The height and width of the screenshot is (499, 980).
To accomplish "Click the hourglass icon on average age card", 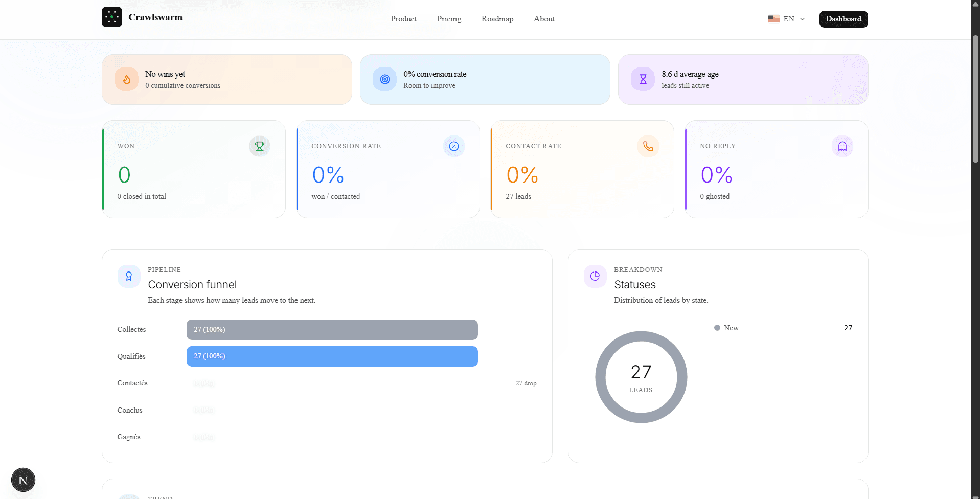I will (643, 79).
